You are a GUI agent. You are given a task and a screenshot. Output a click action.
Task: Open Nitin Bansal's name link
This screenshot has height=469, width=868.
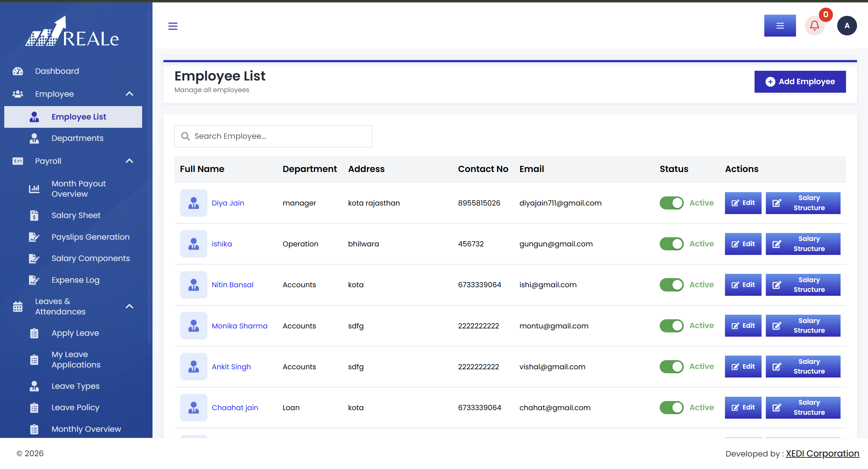click(232, 285)
